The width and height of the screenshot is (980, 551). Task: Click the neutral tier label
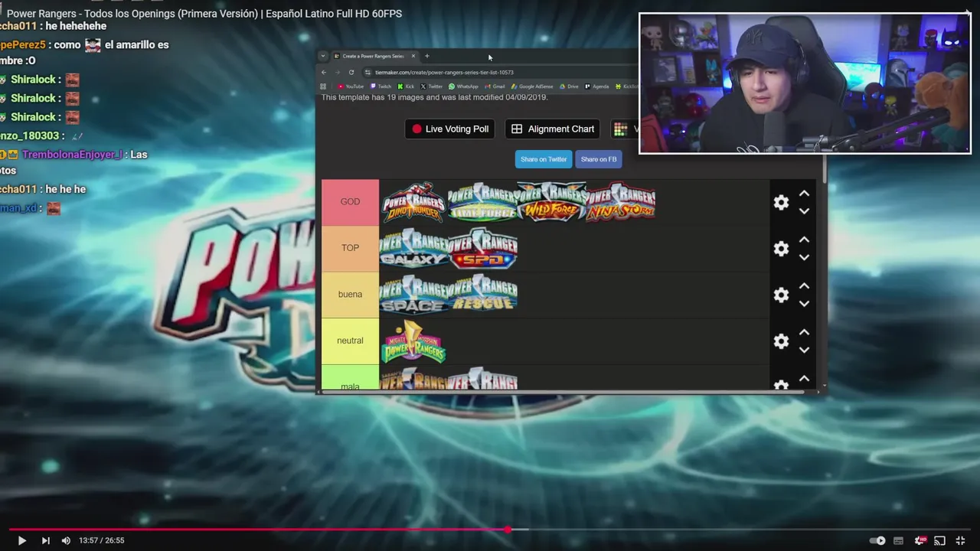(x=350, y=341)
